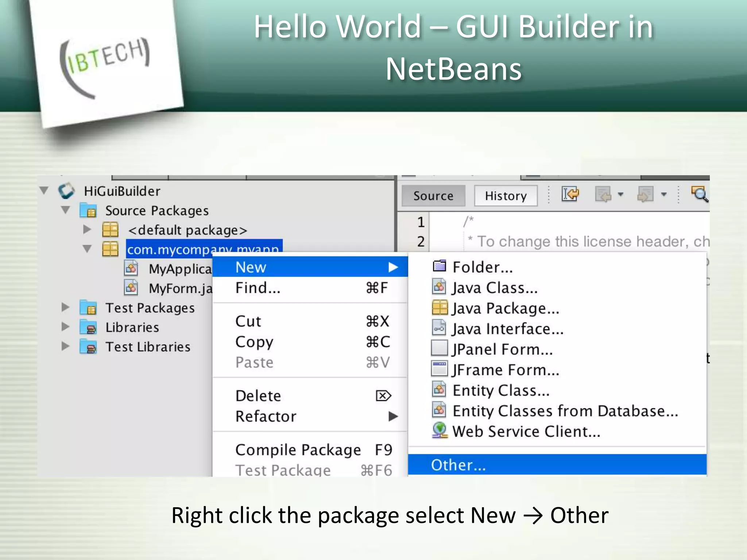
Task: Select the Test Libraries tree row
Action: (148, 346)
